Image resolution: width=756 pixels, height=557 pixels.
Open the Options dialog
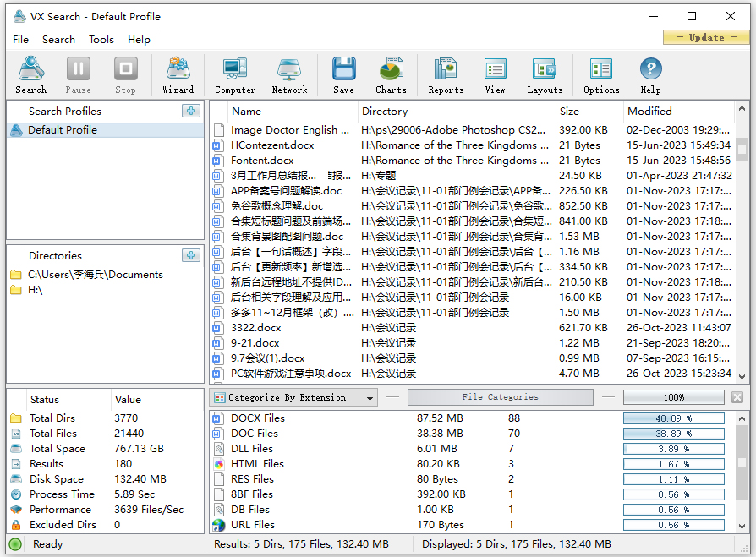(601, 75)
